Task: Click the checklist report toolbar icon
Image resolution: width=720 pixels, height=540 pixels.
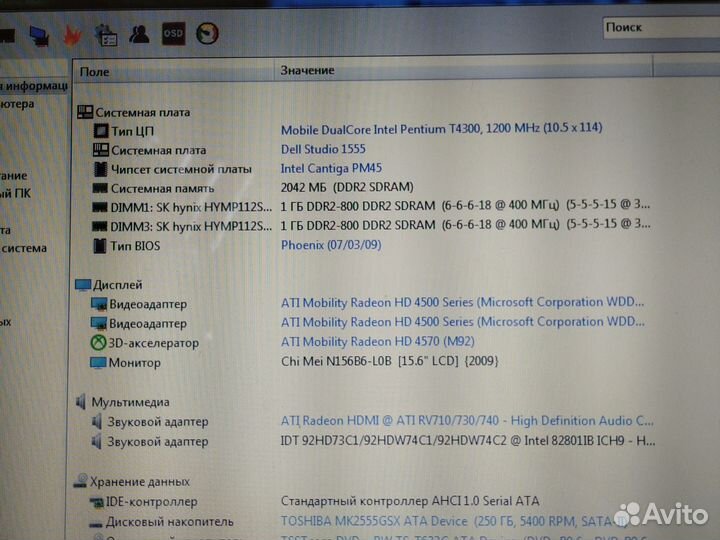Action: point(106,36)
